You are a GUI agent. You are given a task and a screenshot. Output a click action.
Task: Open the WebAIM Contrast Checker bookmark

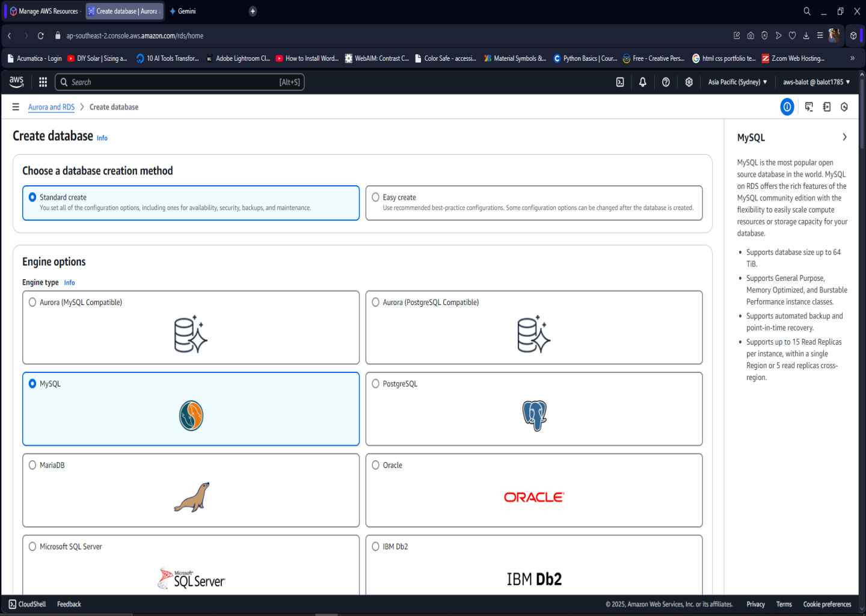pos(376,58)
